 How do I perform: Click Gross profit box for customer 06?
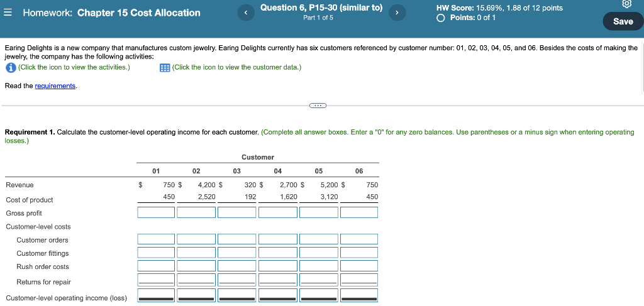[x=359, y=212]
